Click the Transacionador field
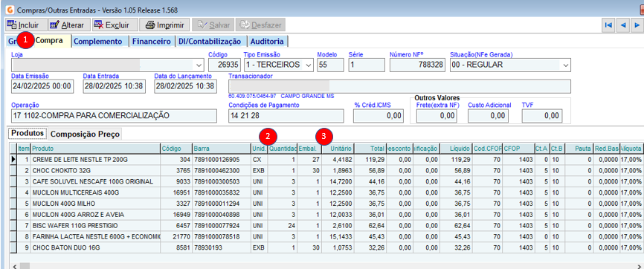Image resolution: width=644 pixels, height=269 pixels. (x=399, y=87)
